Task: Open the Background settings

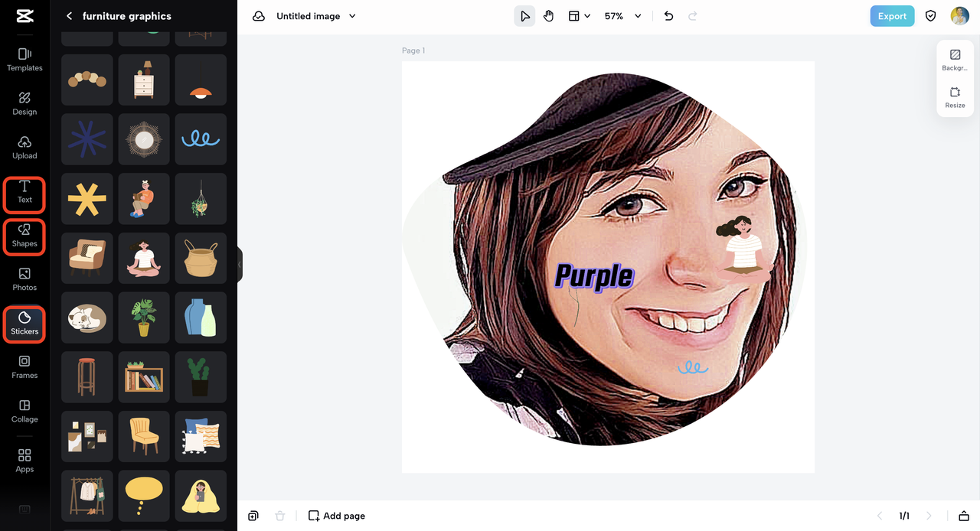Action: pyautogui.click(x=955, y=60)
